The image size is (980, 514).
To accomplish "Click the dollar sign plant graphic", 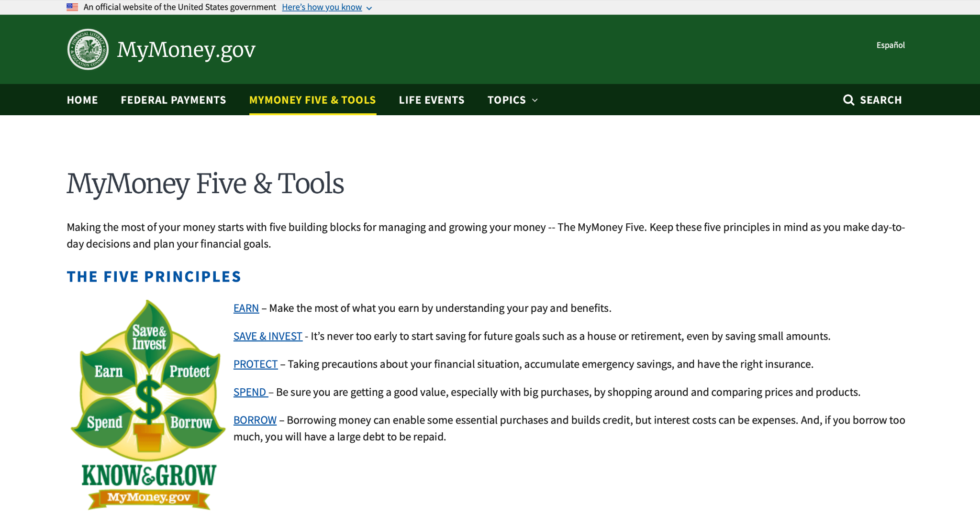I will pos(149,414).
